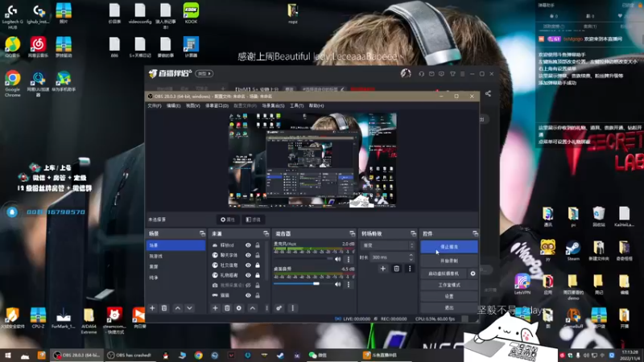Increase the 300 ms transition duration
This screenshot has width=644, height=362.
pos(411,255)
